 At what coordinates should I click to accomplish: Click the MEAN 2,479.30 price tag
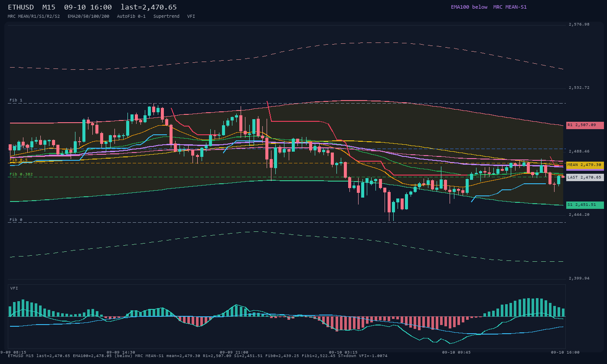coord(585,165)
